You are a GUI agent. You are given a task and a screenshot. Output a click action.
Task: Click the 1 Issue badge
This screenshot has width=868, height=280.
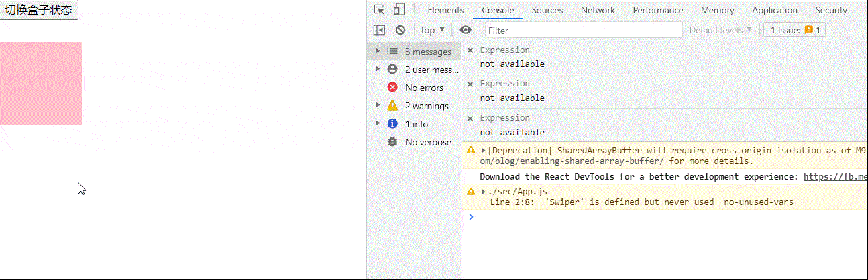795,30
